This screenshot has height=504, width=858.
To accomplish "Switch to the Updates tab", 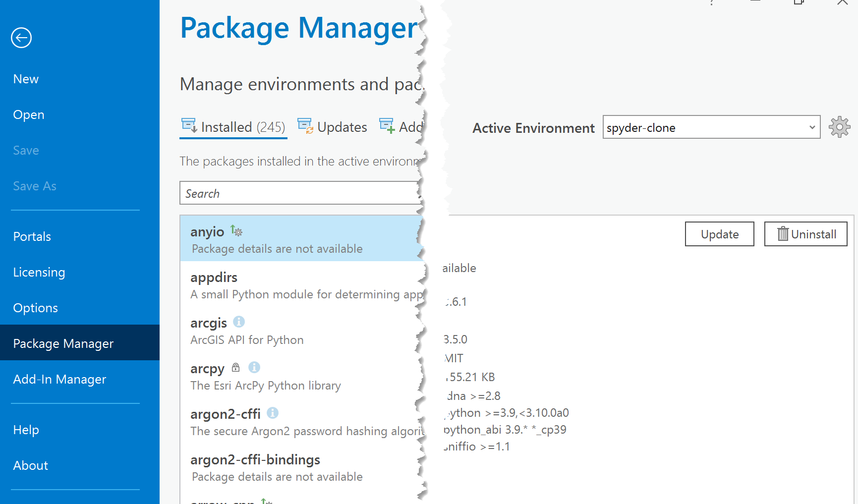I will coord(333,127).
